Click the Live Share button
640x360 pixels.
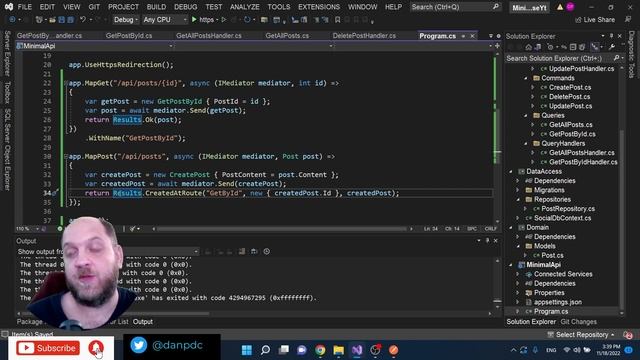point(595,20)
